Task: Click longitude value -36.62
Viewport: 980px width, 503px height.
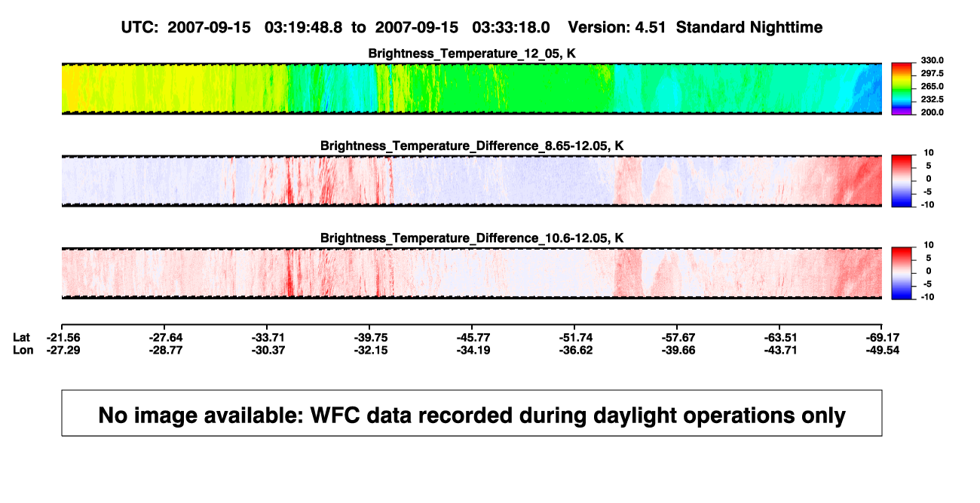Action: [x=575, y=350]
